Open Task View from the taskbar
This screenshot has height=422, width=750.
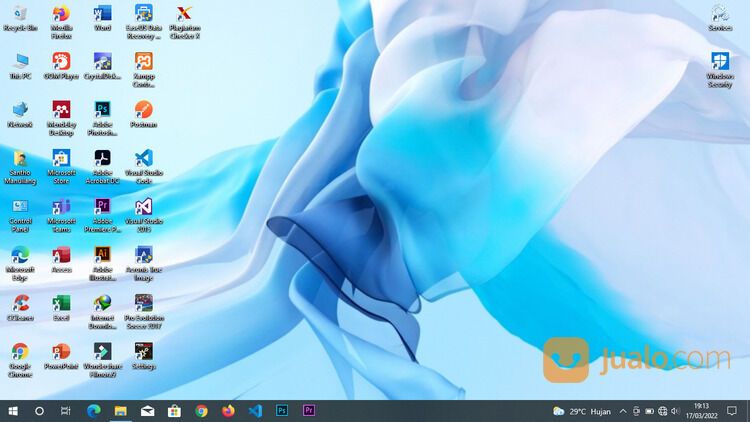click(66, 411)
